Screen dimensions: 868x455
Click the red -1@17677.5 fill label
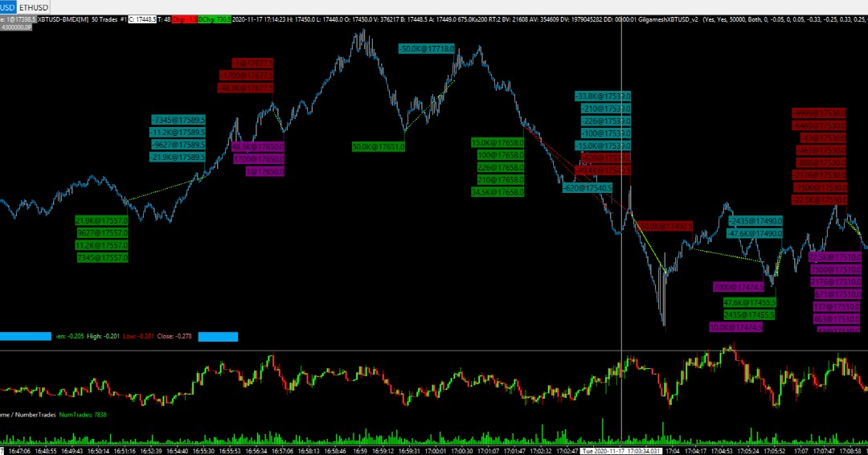pyautogui.click(x=252, y=63)
